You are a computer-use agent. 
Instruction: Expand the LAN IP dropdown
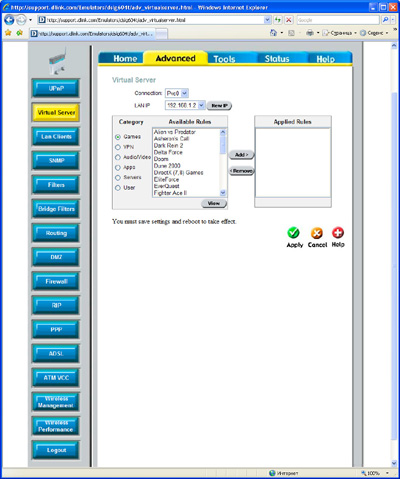tap(201, 105)
